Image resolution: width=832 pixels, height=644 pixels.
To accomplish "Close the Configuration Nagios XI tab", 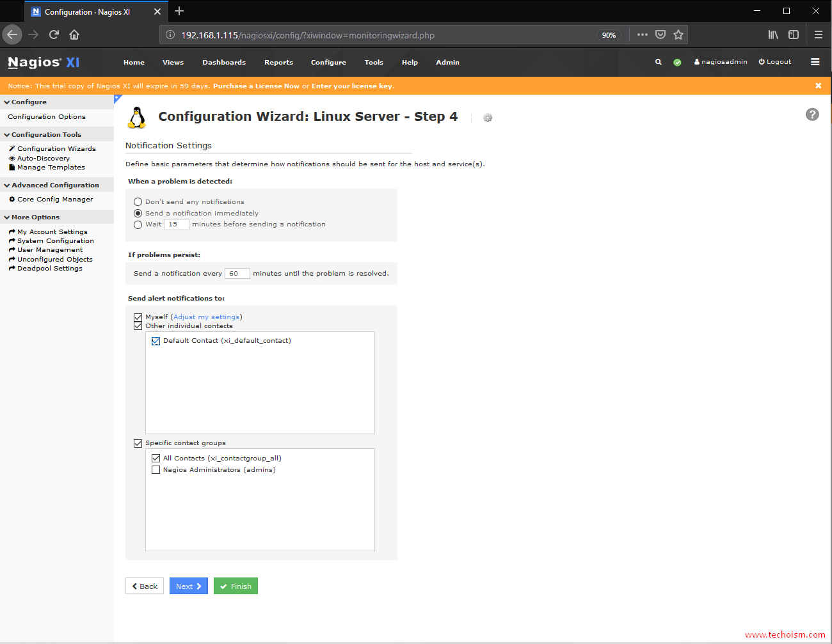I will pyautogui.click(x=157, y=12).
